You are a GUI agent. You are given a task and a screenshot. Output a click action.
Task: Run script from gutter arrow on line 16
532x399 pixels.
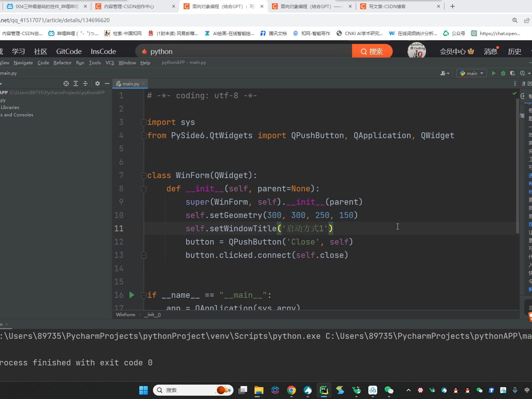click(x=132, y=295)
